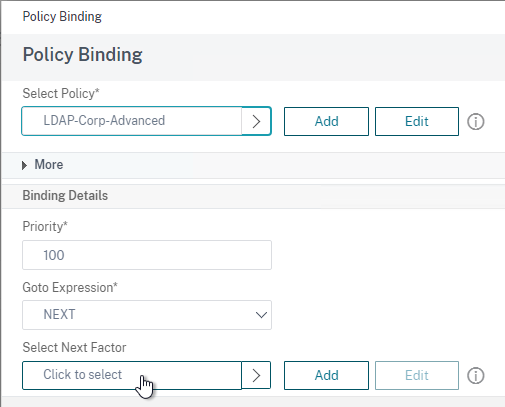Viewport: 505px width, 407px height.
Task: Open next factor list via arrow beside Click to select
Action: 256,375
